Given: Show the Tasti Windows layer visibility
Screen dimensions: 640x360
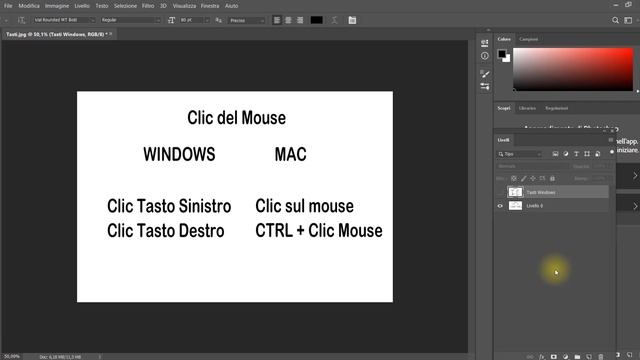Looking at the screenshot, I should (x=500, y=192).
